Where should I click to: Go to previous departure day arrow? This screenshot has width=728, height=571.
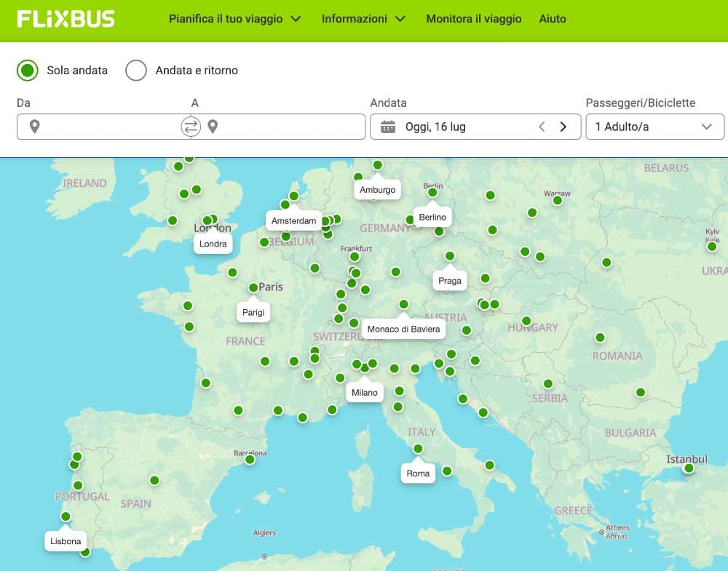(542, 127)
